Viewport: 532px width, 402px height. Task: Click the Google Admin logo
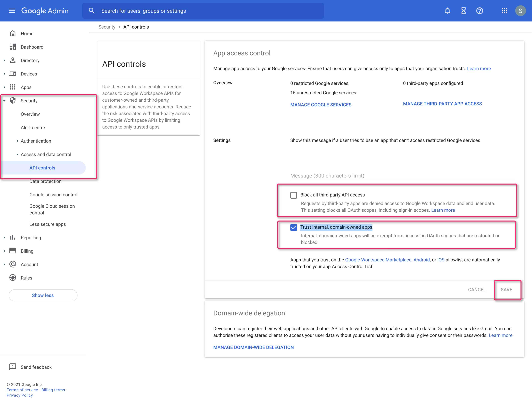point(45,11)
